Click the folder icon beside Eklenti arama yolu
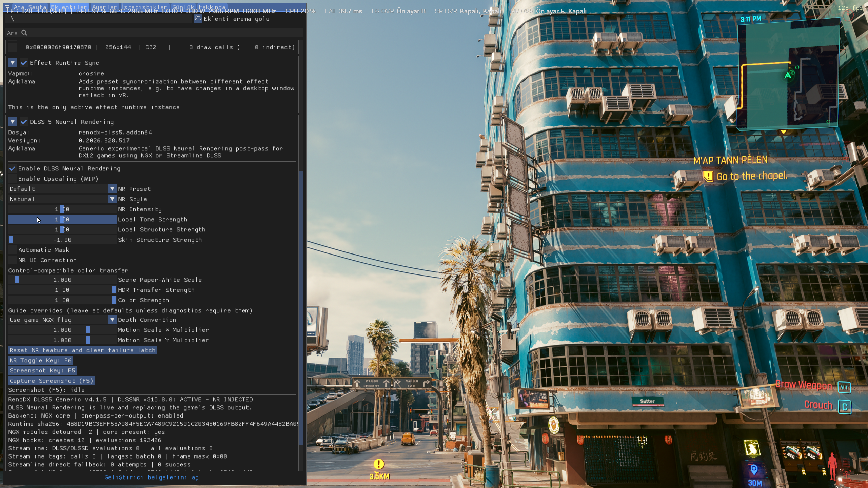The width and height of the screenshot is (868, 488). [x=198, y=19]
